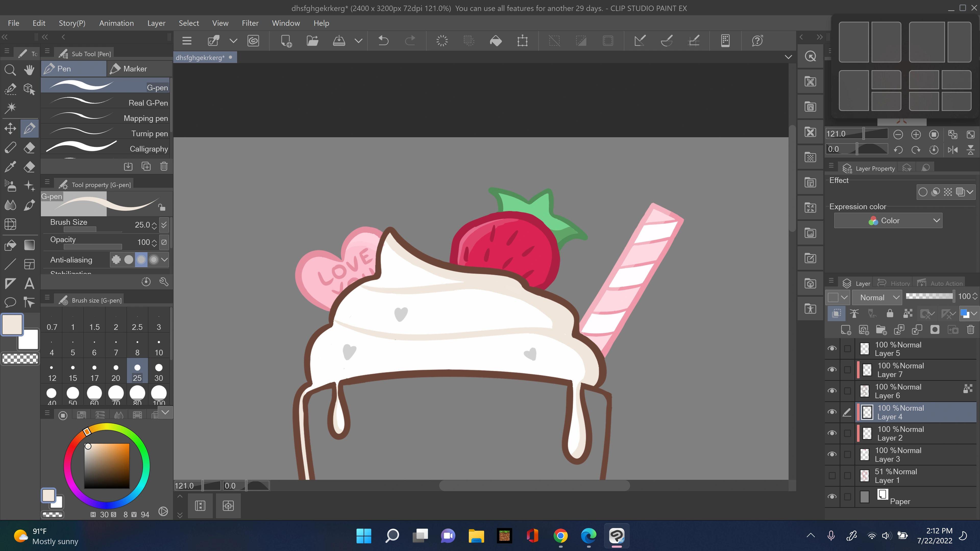980x551 pixels.
Task: Click the Fill bucket command bar icon
Action: (x=495, y=41)
